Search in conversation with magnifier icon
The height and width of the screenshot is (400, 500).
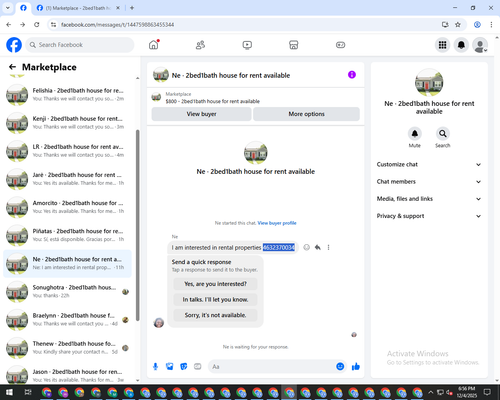[443, 134]
